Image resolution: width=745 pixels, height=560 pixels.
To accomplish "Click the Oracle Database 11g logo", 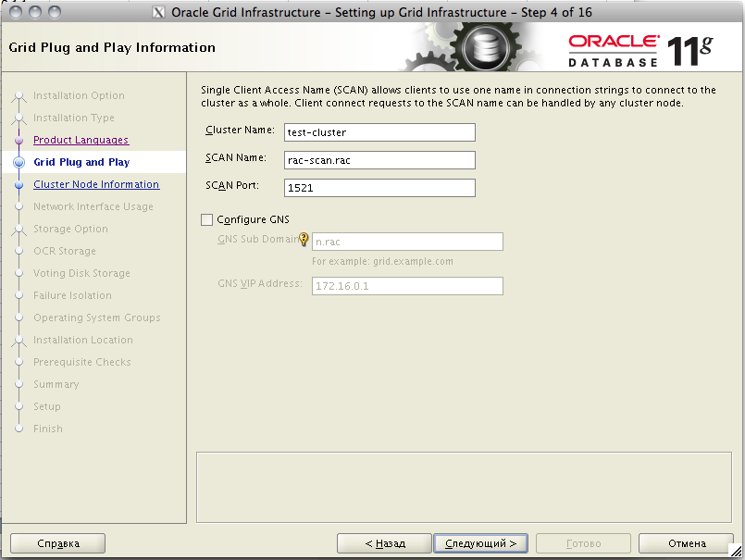I will tap(639, 49).
